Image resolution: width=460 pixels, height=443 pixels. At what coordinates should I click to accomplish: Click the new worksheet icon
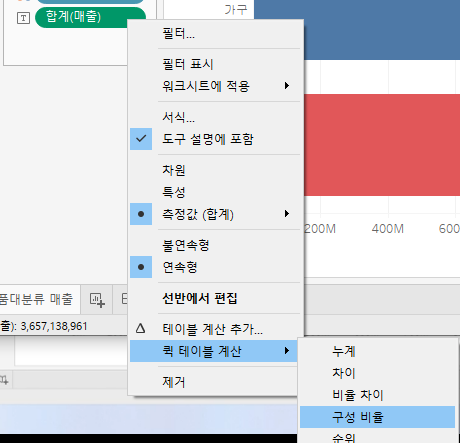97,300
